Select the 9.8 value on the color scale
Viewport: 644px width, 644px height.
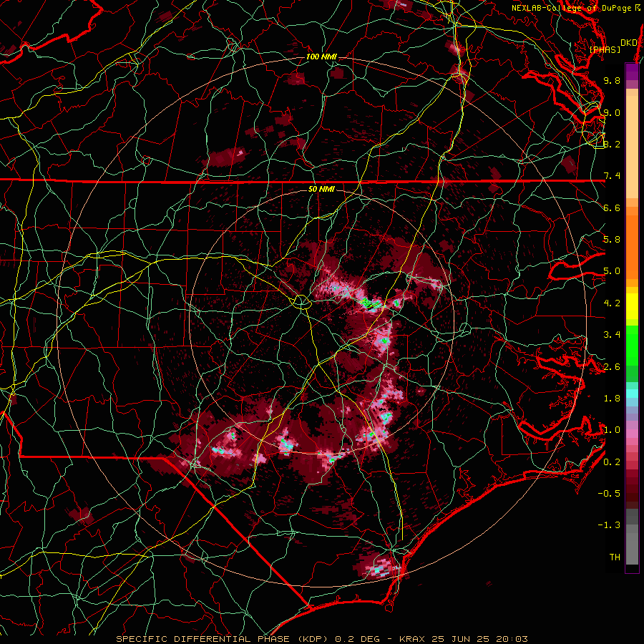(612, 80)
